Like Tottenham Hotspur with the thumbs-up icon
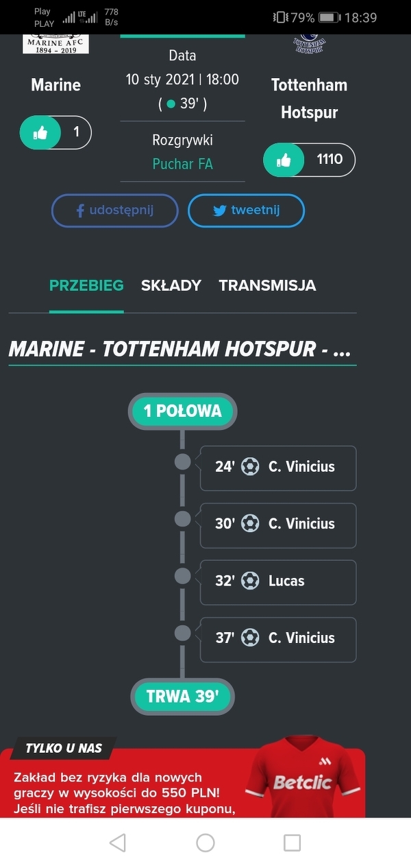Viewport: 411px width, 868px height. click(284, 160)
